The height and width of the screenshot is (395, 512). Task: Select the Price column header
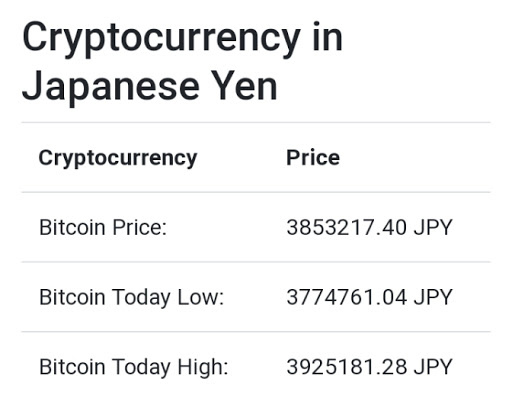click(x=313, y=157)
